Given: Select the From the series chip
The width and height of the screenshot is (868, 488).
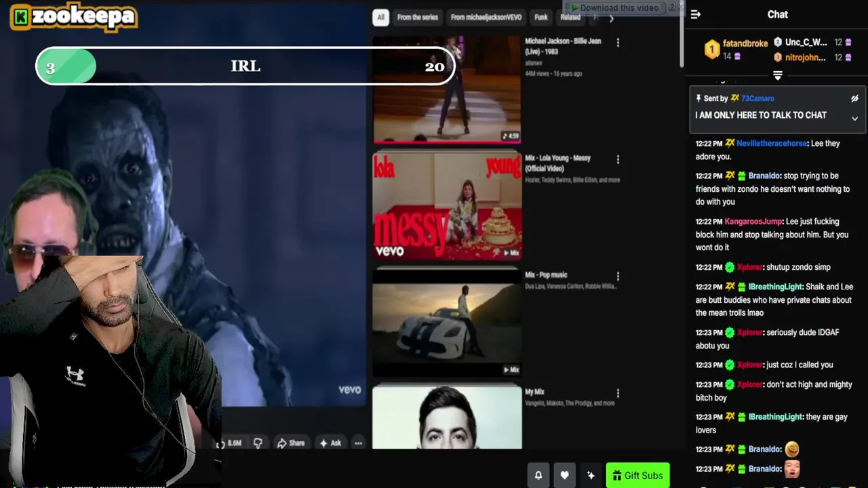Looking at the screenshot, I should (418, 18).
